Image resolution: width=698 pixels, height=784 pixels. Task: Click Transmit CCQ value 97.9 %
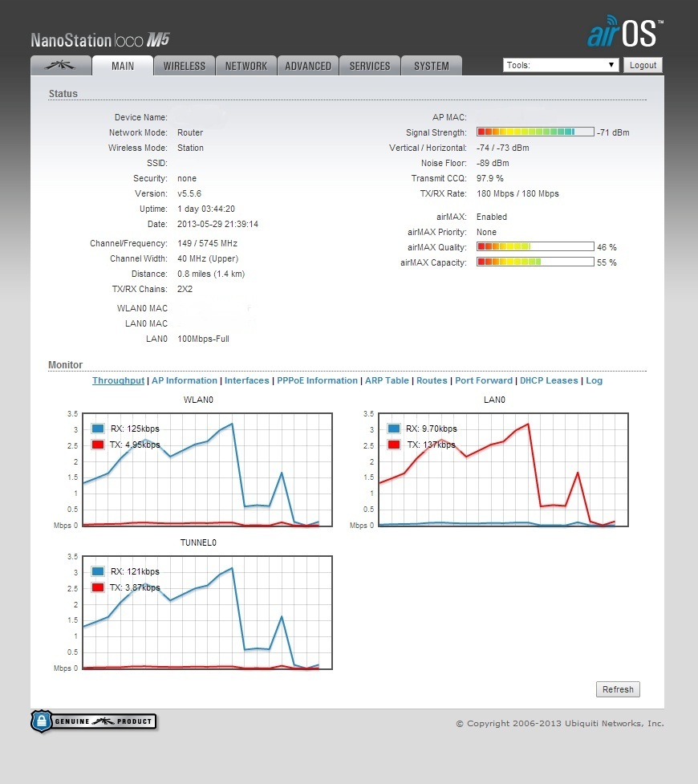coord(490,178)
